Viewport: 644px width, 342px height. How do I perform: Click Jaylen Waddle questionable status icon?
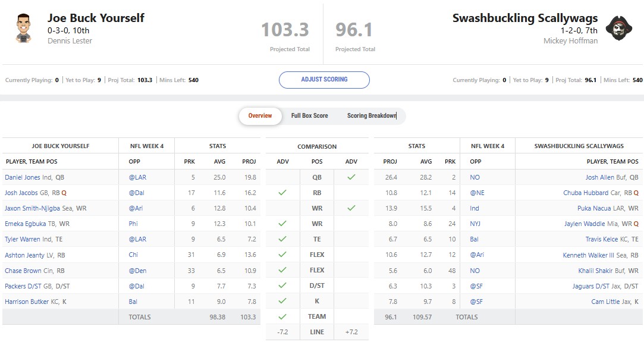[x=636, y=224]
